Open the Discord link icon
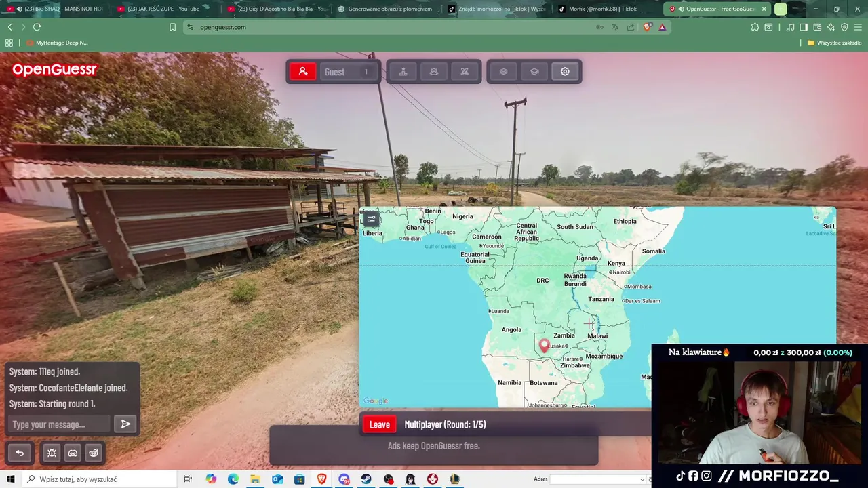868x488 pixels. point(73,453)
